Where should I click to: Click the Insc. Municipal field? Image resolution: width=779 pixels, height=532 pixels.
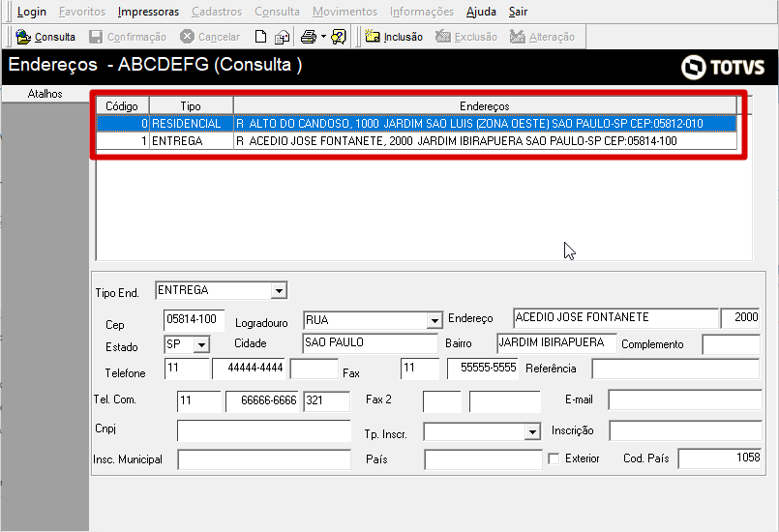pyautogui.click(x=264, y=459)
